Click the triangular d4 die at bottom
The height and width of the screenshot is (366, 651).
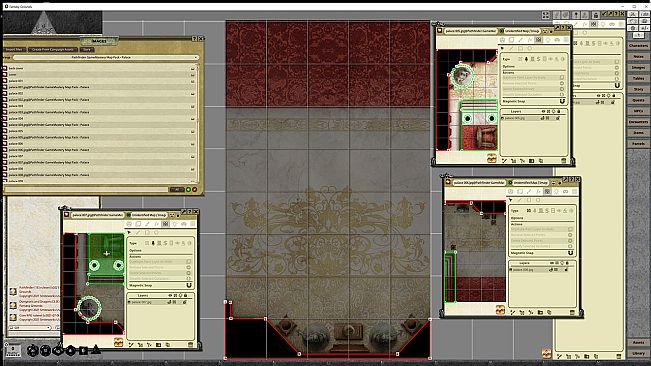(96, 350)
